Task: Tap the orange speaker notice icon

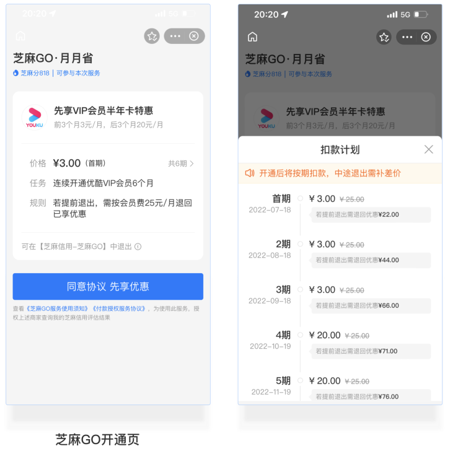Action: point(250,173)
